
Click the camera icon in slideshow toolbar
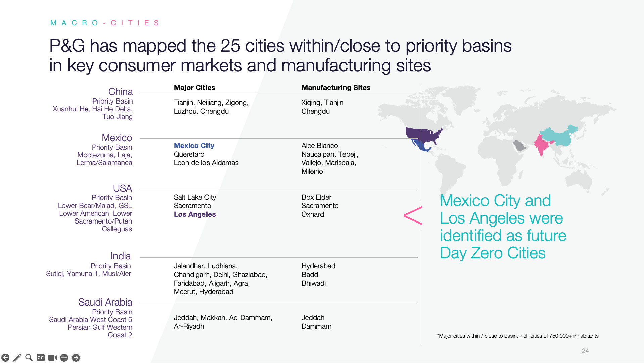click(52, 358)
